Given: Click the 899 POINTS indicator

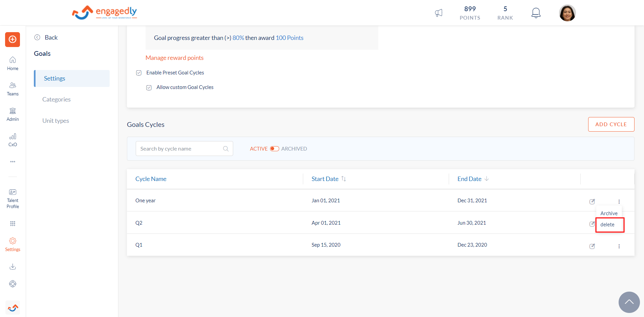Looking at the screenshot, I should tap(470, 13).
